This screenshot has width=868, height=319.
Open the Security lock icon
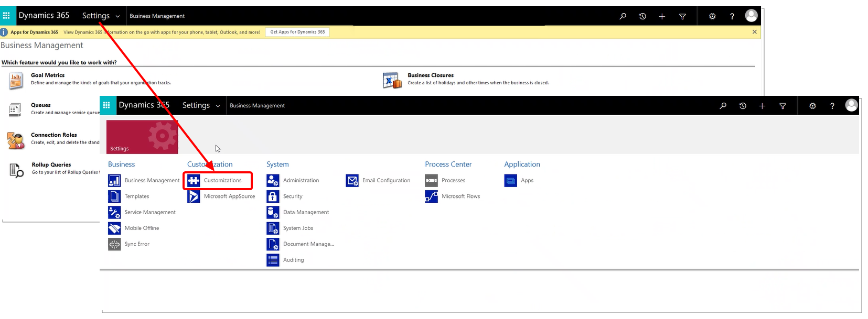click(x=273, y=196)
